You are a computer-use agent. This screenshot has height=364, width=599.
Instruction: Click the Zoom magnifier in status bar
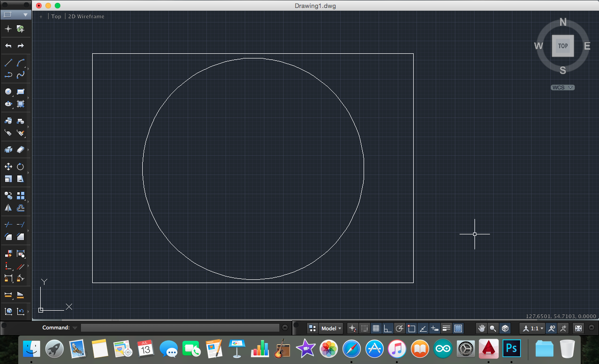pyautogui.click(x=493, y=328)
